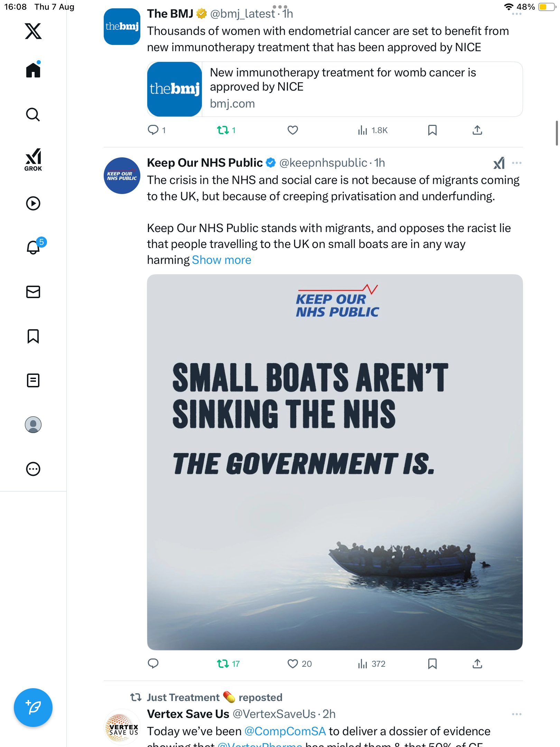560x747 pixels.
Task: Open the Grok icon in sidebar
Action: point(33,159)
